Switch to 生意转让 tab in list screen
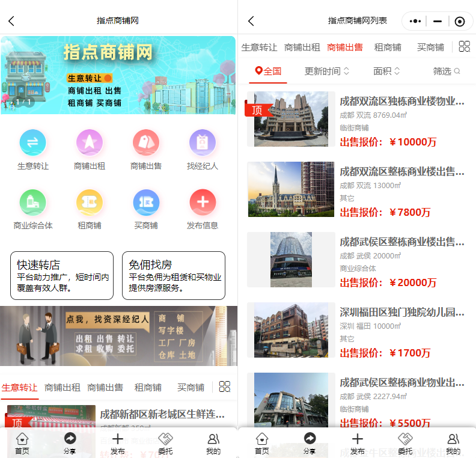Viewport: 476px width, 458px height. (x=259, y=47)
